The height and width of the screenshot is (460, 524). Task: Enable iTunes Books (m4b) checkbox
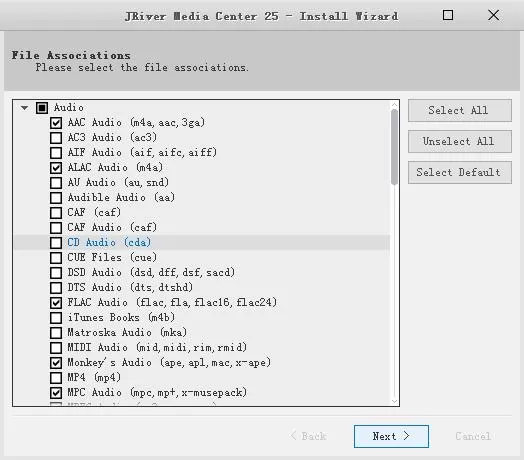[56, 318]
